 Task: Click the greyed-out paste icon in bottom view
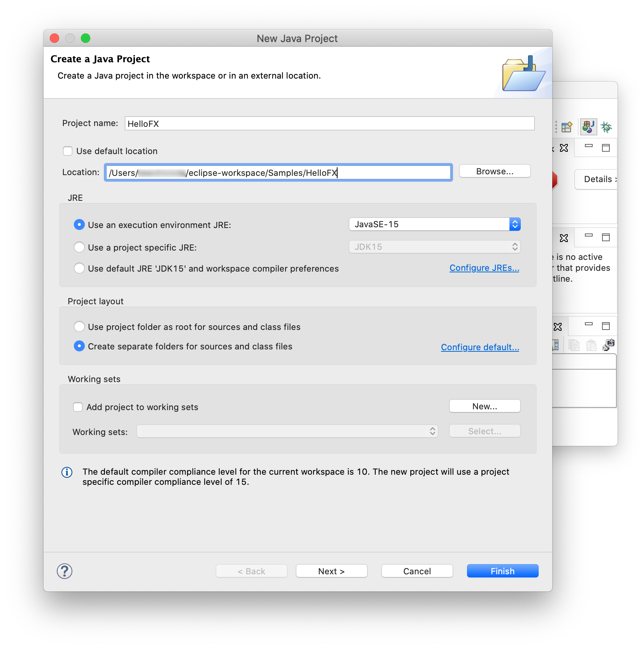(x=591, y=345)
